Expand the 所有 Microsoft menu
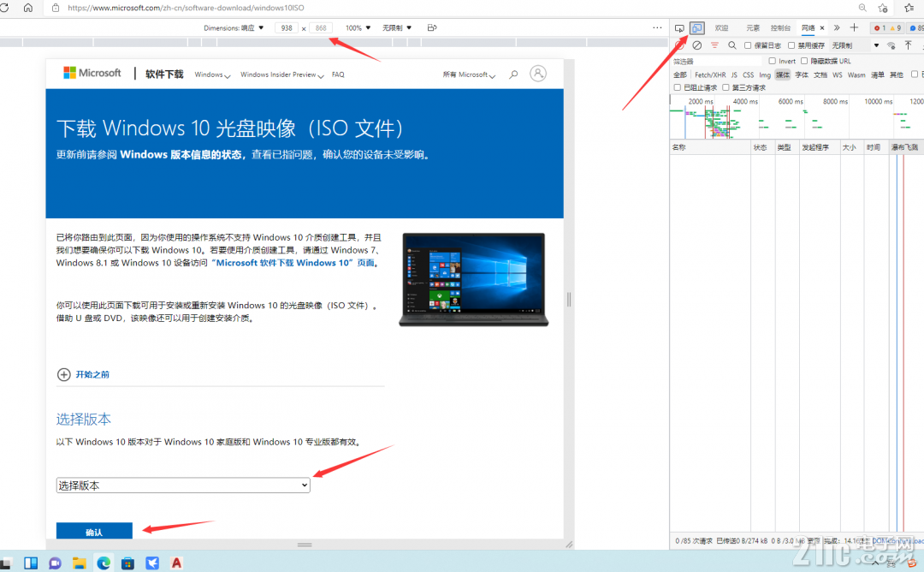924x572 pixels. pos(469,74)
